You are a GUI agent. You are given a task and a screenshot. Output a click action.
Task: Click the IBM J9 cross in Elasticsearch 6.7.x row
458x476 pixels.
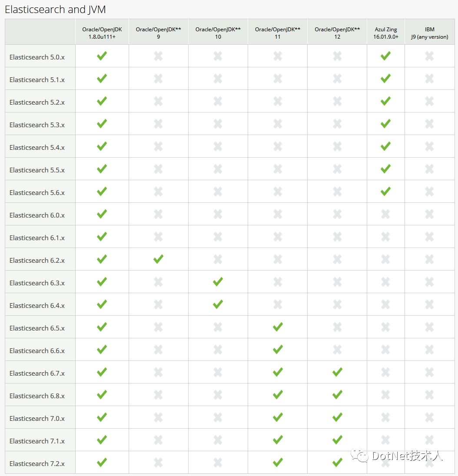429,372
